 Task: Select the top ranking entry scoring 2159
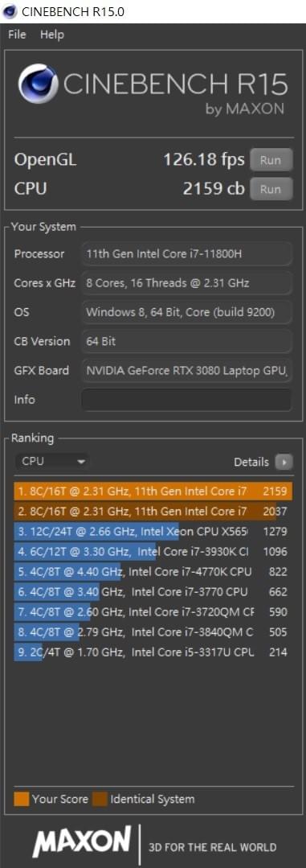(153, 491)
